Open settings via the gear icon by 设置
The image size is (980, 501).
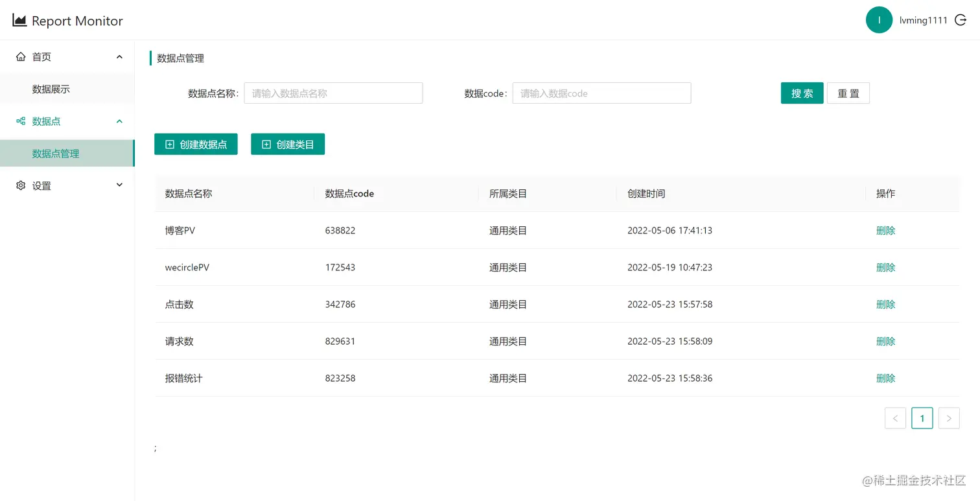point(20,185)
